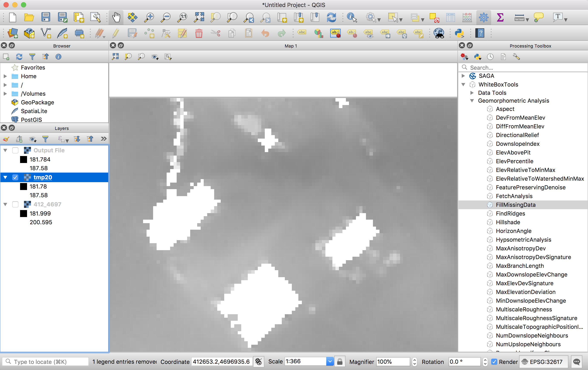The image size is (588, 370).
Task: Open the Scale dropdown list
Action: pyautogui.click(x=330, y=362)
